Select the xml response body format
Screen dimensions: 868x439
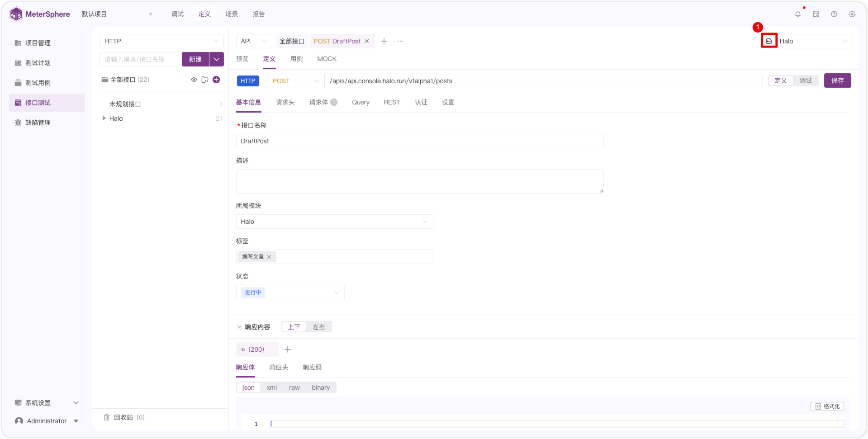coord(272,387)
